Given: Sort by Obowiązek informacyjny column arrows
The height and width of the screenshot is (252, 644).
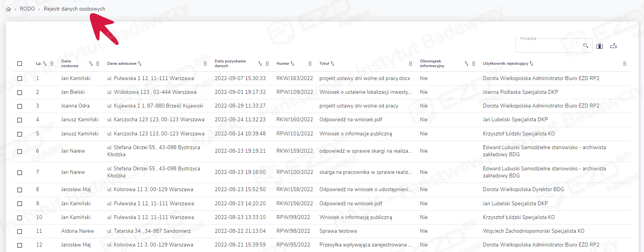Looking at the screenshot, I should coord(467,64).
